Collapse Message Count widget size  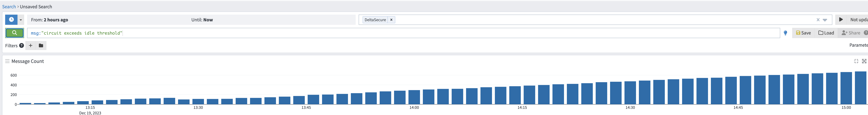point(856,61)
